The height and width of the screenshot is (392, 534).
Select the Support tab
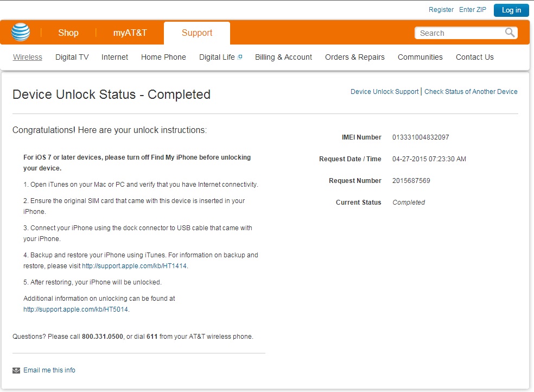point(197,33)
